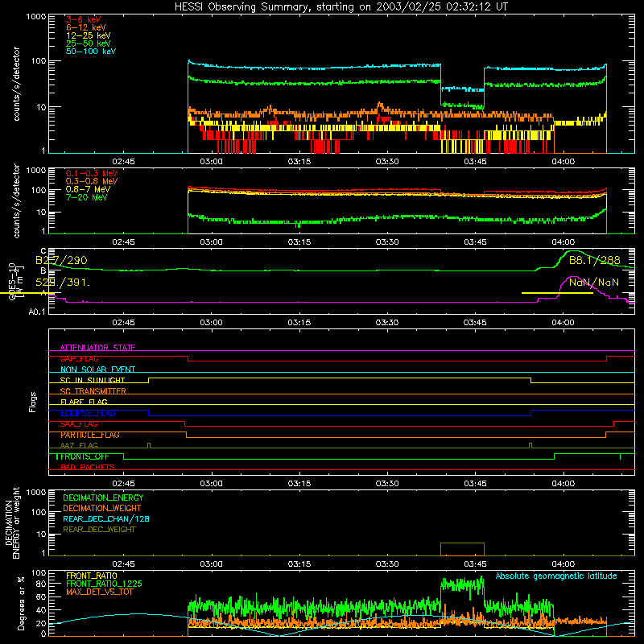Click the Degrees or % axis label
644x644 pixels.
click(x=22, y=603)
